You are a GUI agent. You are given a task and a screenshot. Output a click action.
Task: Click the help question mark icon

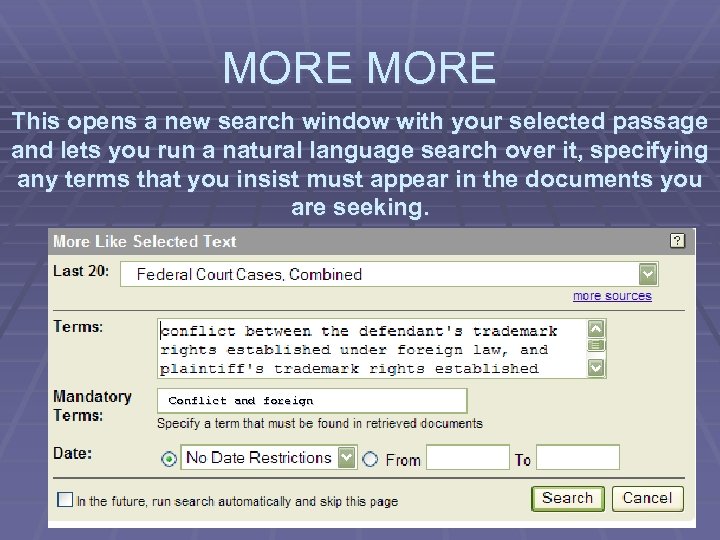(677, 241)
